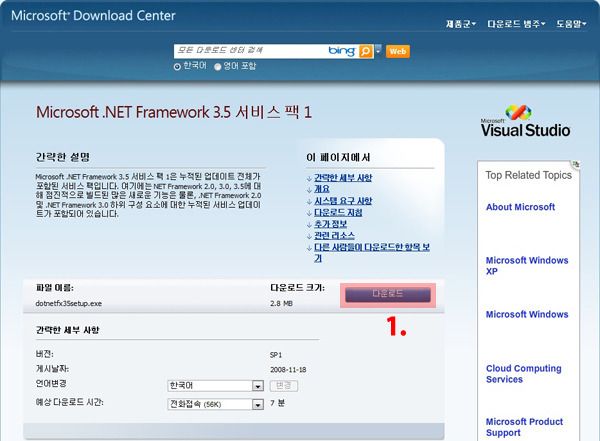
Task: Open About Microsoft related topic
Action: [x=520, y=207]
